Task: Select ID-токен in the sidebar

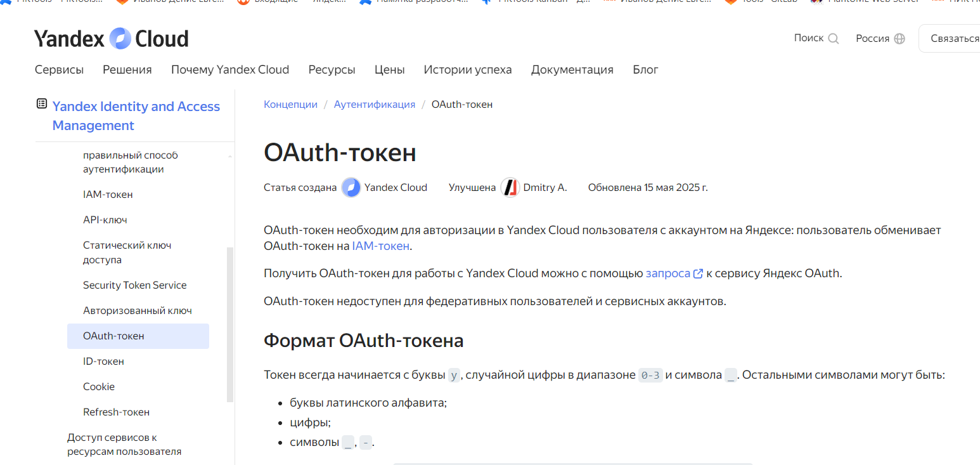Action: (x=103, y=362)
